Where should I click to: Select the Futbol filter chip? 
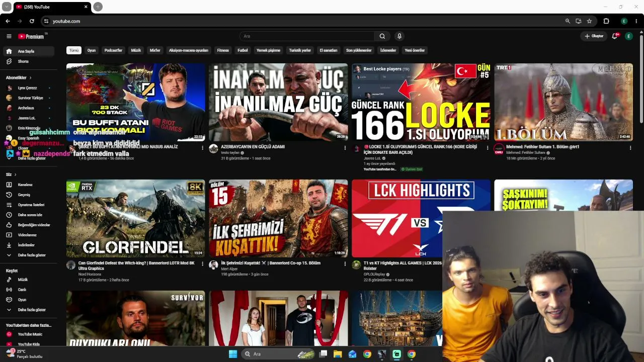click(x=243, y=50)
